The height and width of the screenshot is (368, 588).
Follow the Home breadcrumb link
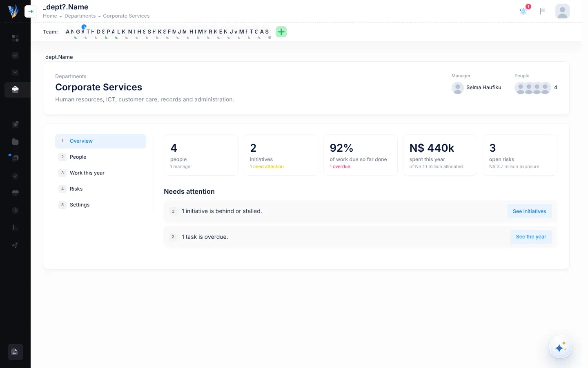[50, 16]
